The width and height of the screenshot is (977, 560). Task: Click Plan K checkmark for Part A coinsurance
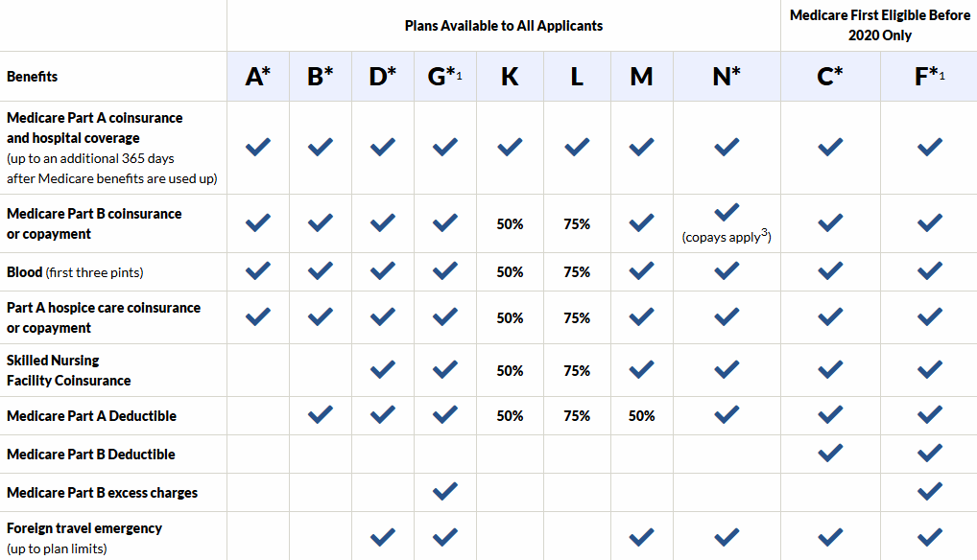510,147
